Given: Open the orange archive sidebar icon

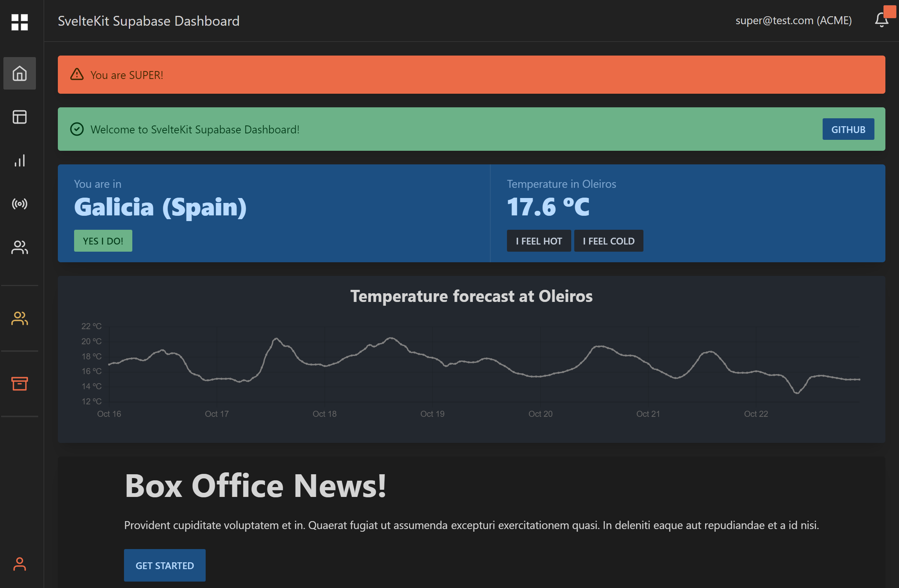Looking at the screenshot, I should click(x=19, y=384).
